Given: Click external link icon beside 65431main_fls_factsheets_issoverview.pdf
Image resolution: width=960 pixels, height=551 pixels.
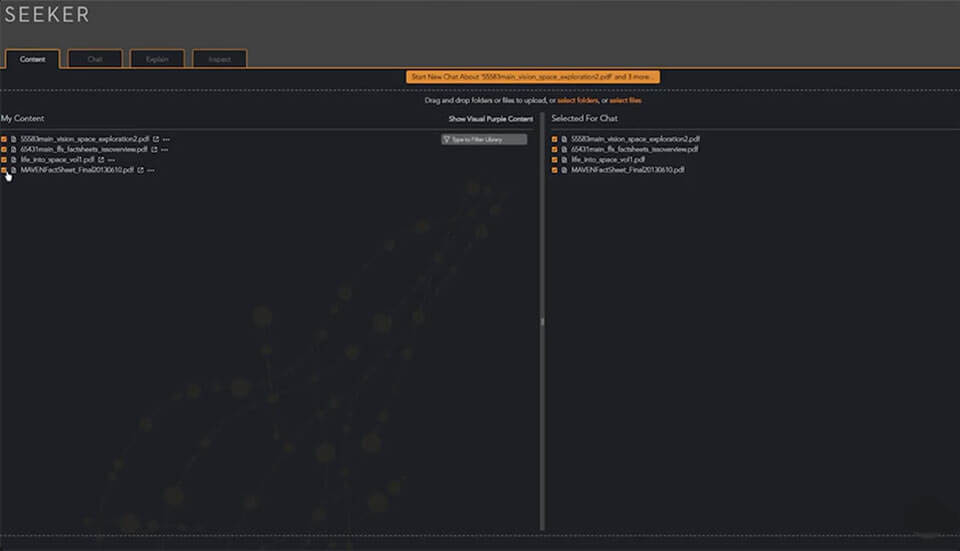Looking at the screenshot, I should 153,149.
